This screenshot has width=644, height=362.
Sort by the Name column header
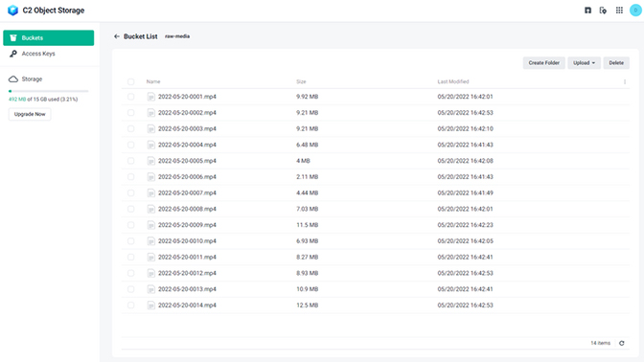point(153,81)
